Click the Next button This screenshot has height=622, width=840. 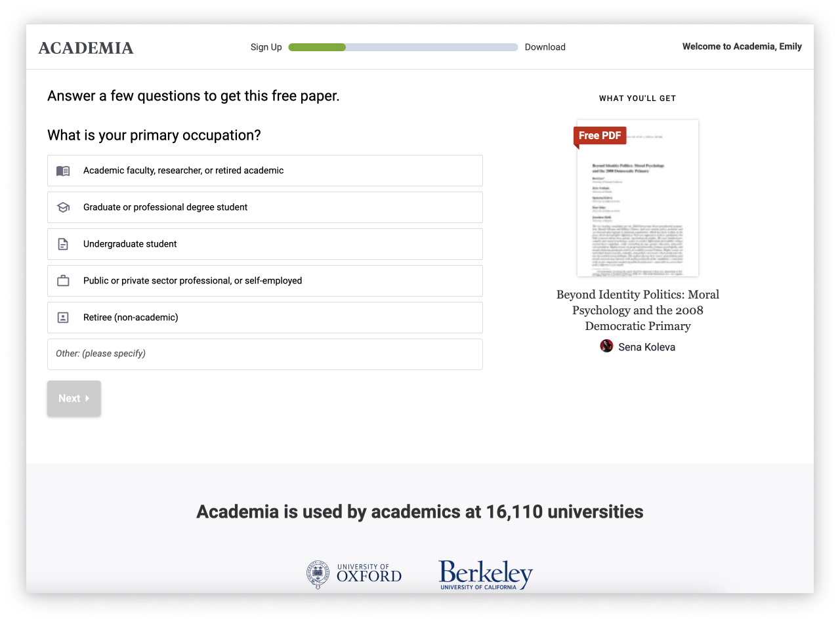(74, 398)
